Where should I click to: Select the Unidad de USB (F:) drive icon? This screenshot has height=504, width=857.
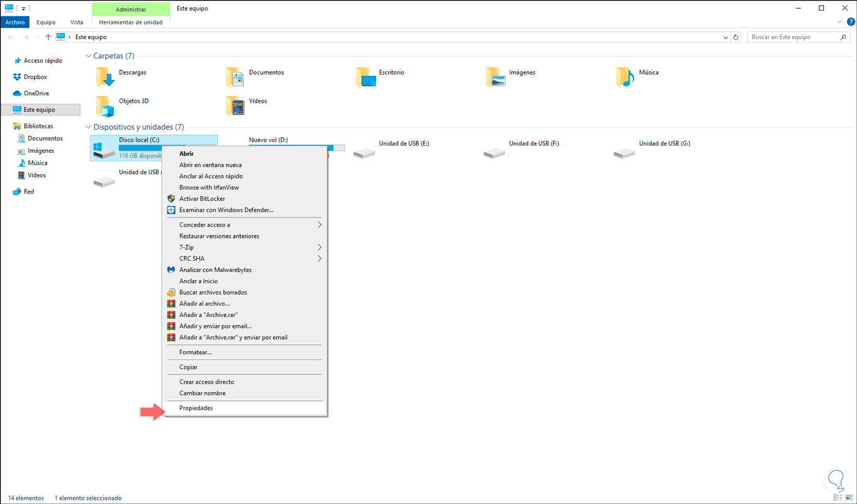click(494, 152)
